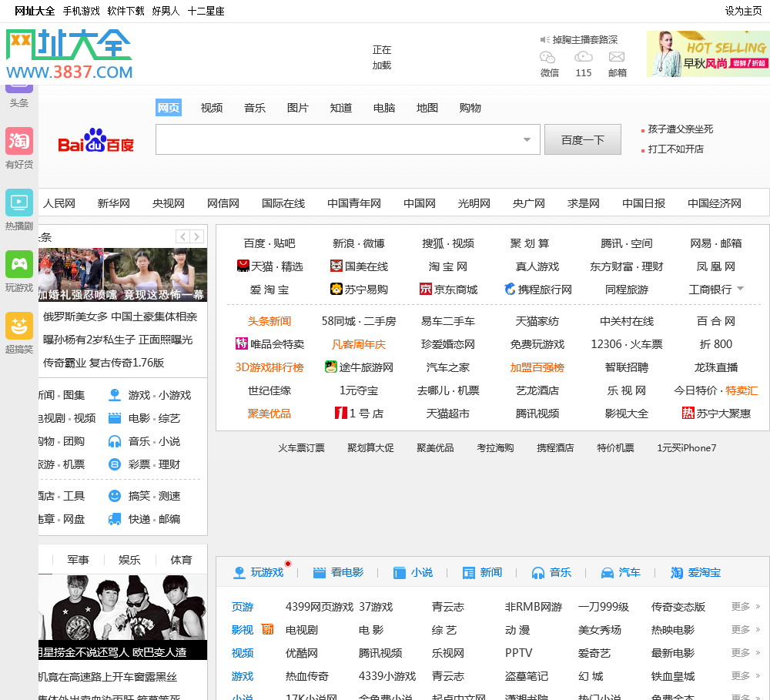This screenshot has width=770, height=700.
Task: Open the 手机游戏 top navigation link
Action: (x=81, y=11)
